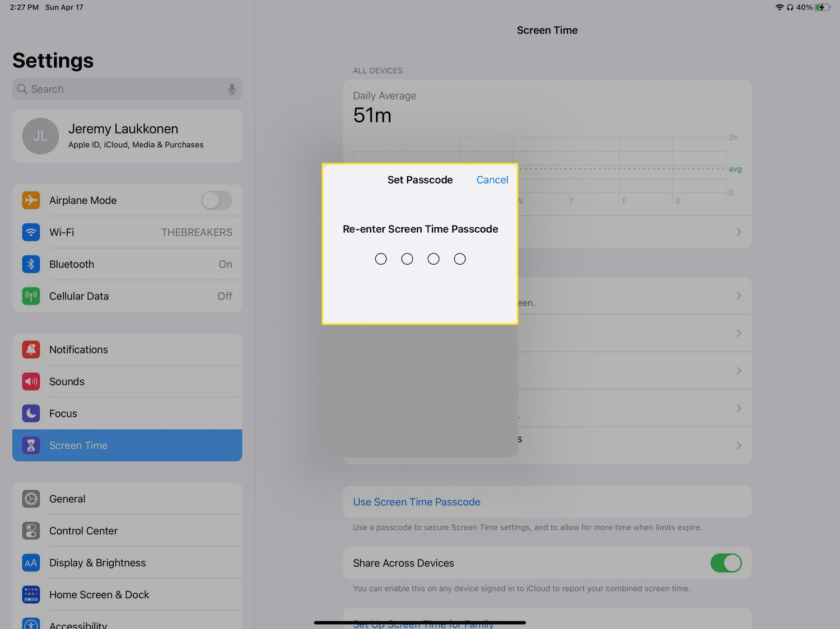Tap the microphone icon in Search field
This screenshot has height=629, width=840.
232,90
